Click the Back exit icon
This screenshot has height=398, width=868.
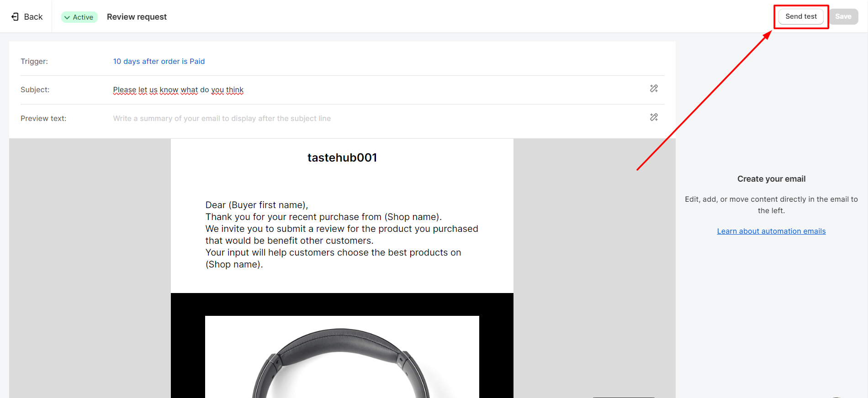tap(15, 17)
